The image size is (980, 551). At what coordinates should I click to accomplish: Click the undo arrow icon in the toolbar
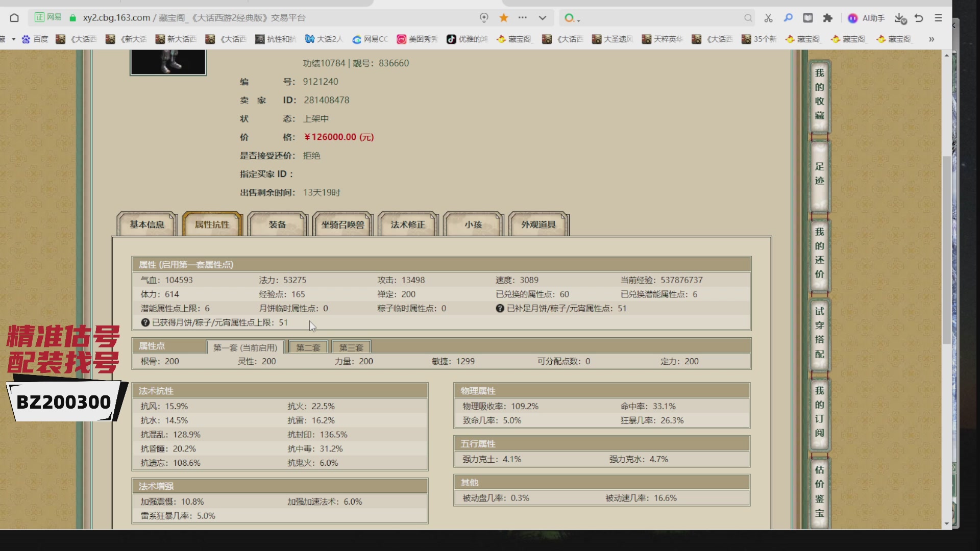(919, 18)
